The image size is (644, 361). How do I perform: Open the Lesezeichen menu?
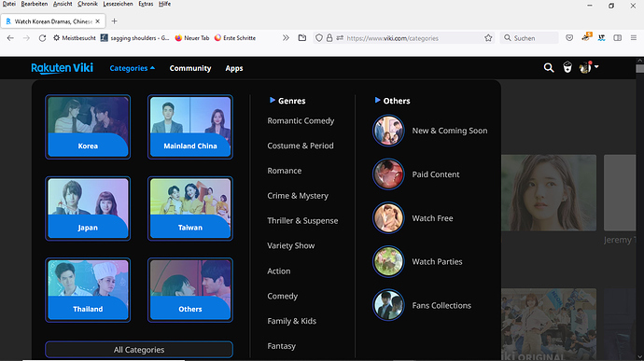tap(118, 4)
